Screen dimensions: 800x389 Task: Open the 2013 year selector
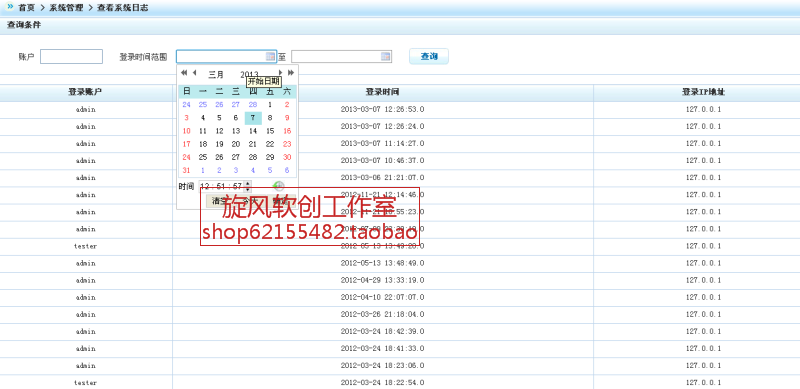[249, 75]
